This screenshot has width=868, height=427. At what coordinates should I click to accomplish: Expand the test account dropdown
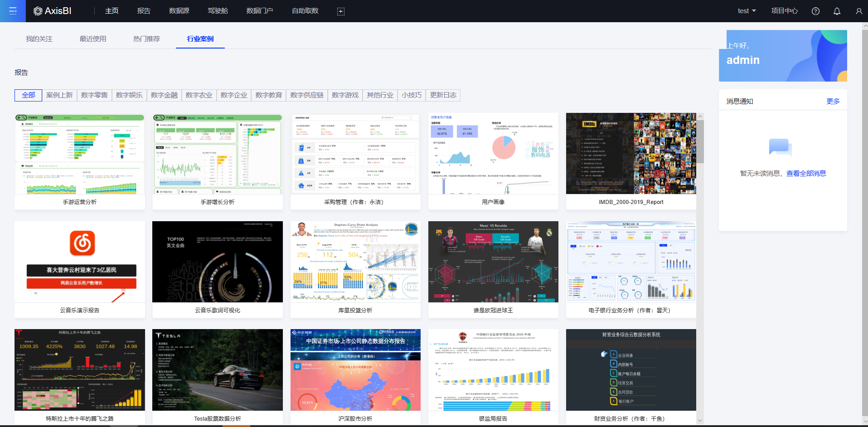[747, 11]
